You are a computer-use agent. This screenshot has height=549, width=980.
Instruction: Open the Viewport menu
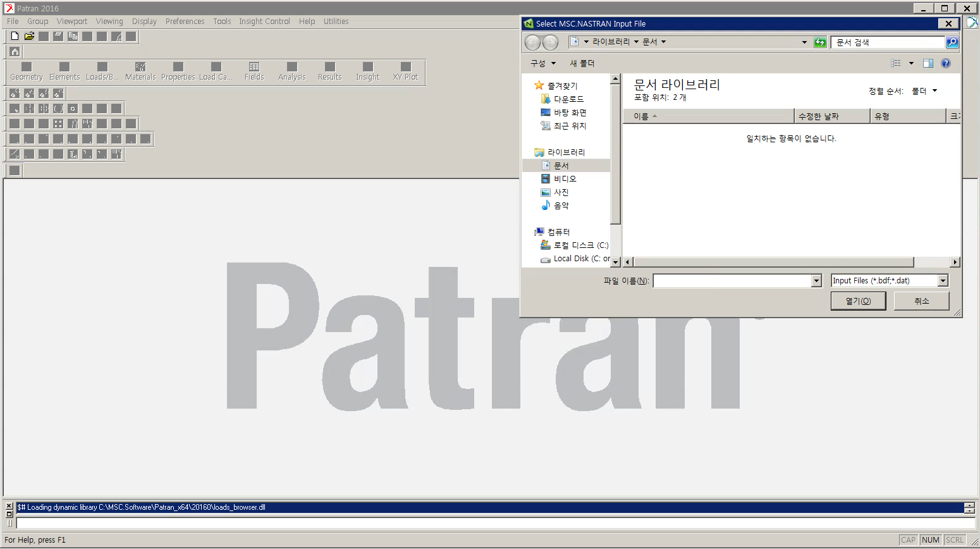click(72, 22)
